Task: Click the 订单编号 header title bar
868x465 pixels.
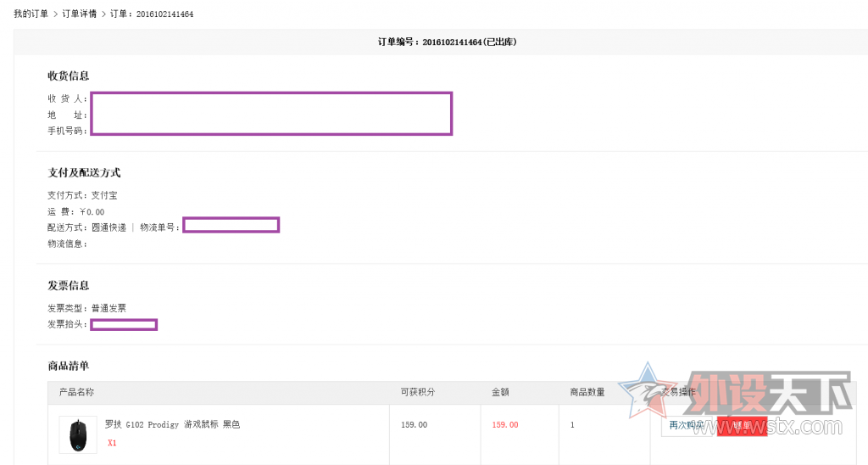Action: point(441,42)
